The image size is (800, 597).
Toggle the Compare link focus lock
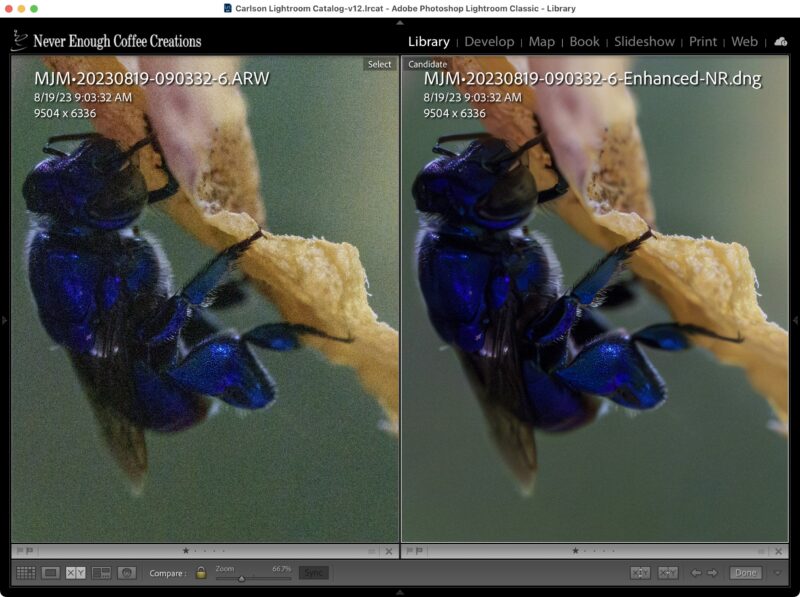[201, 573]
